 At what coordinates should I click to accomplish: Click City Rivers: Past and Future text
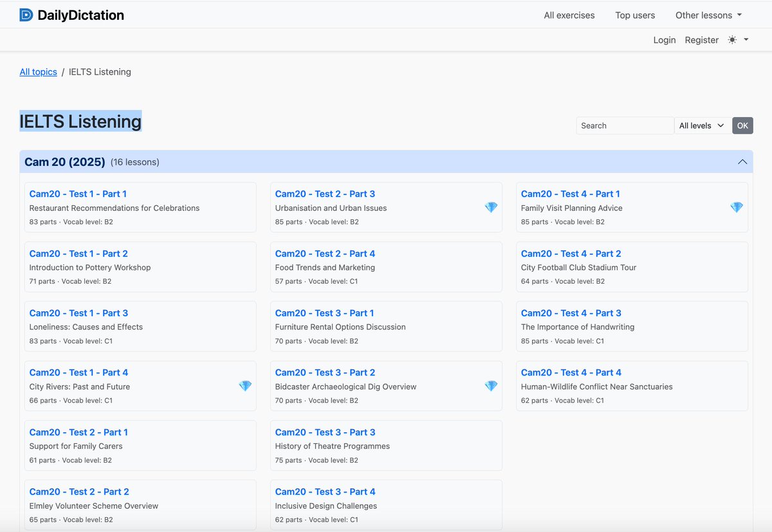point(80,387)
